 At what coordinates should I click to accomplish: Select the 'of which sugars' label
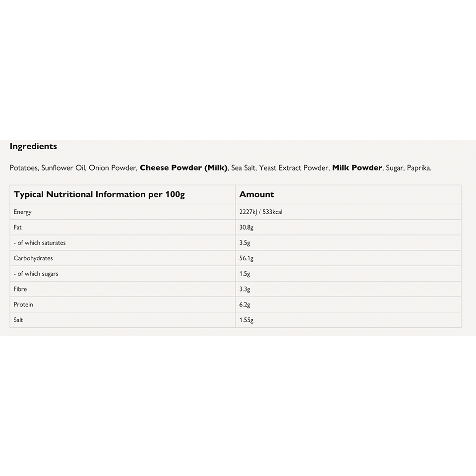click(x=36, y=274)
